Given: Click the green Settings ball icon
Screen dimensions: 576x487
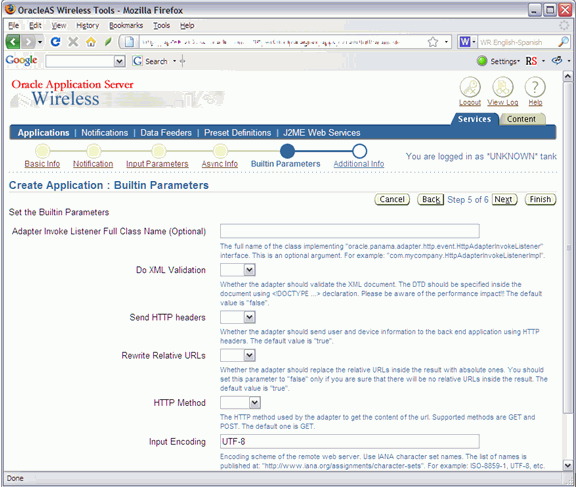Looking at the screenshot, I should tap(482, 61).
